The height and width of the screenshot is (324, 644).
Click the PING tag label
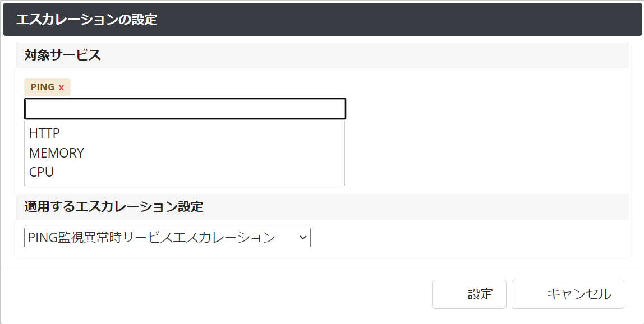(43, 87)
